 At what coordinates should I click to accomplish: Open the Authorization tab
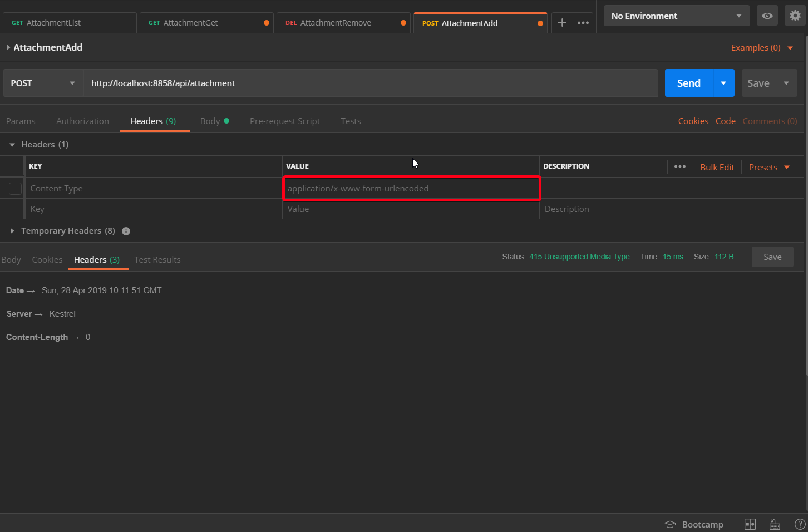click(x=83, y=121)
